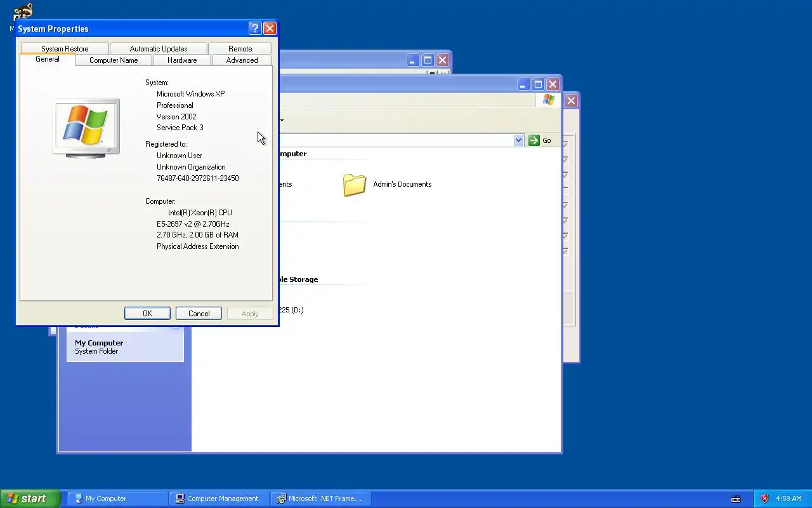
Task: Close the rearmost titled window behind My Computer
Action: click(442, 60)
